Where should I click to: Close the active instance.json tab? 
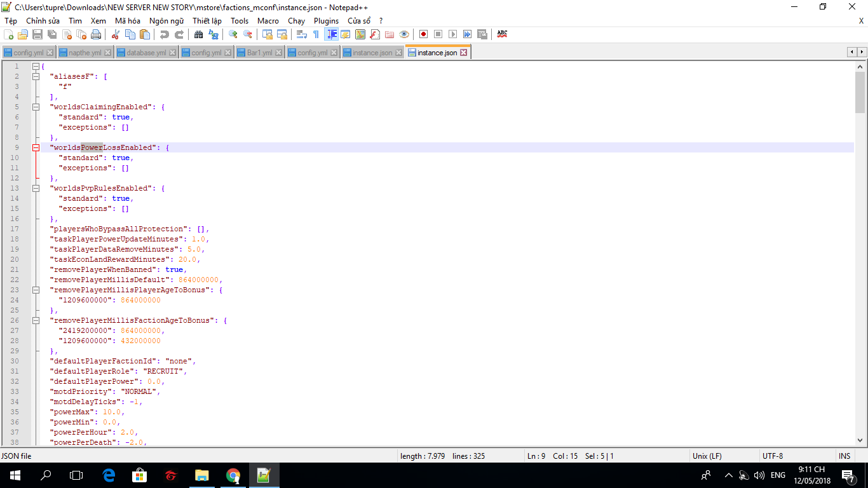(463, 53)
